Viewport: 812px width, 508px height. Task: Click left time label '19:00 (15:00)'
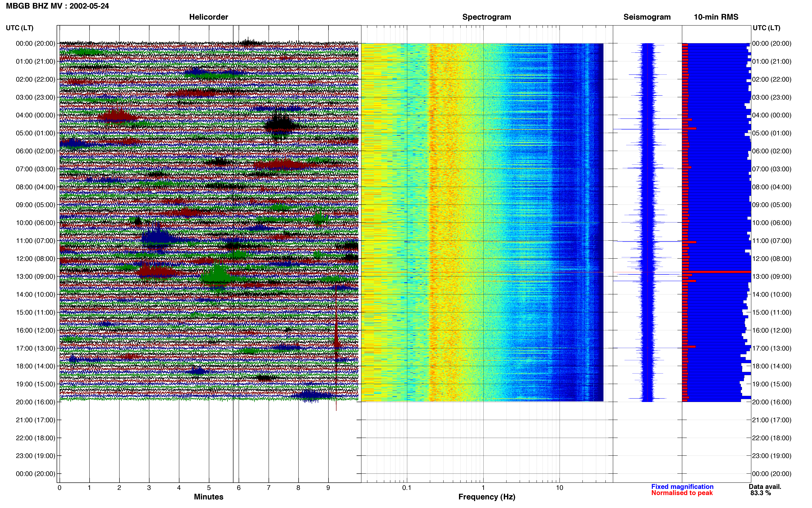(36, 384)
